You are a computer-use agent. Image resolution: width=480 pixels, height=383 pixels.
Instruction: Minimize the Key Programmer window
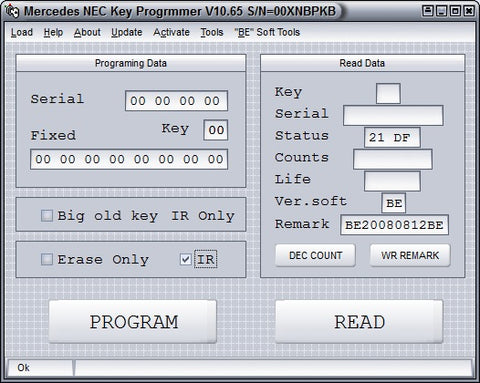(441, 11)
